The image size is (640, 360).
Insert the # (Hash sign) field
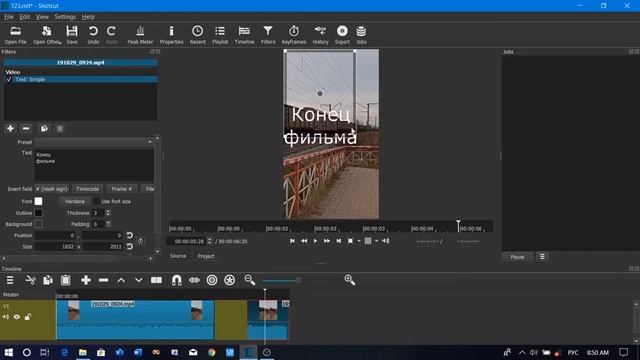(51, 189)
